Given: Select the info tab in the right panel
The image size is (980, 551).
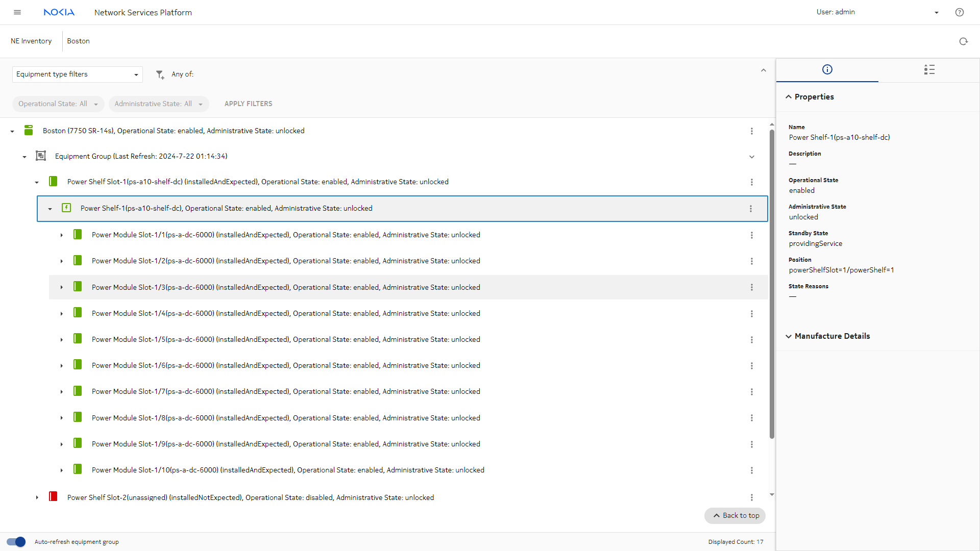Looking at the screenshot, I should tap(827, 70).
